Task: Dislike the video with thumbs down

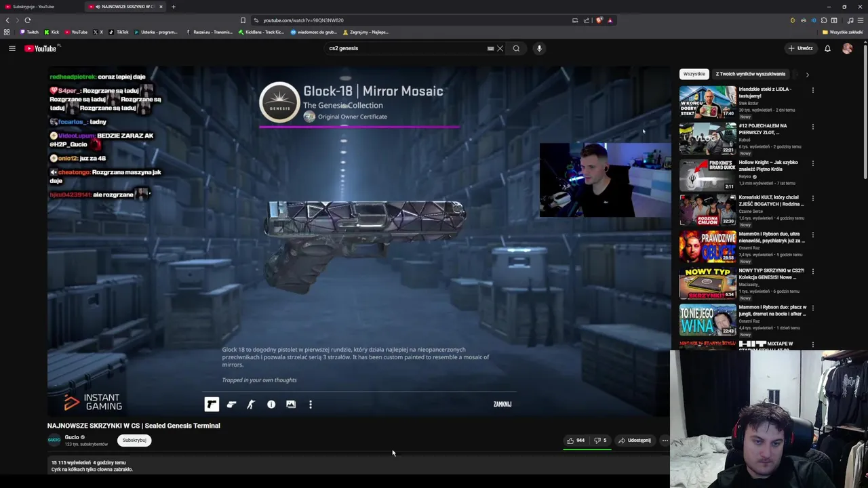Action: (x=600, y=441)
